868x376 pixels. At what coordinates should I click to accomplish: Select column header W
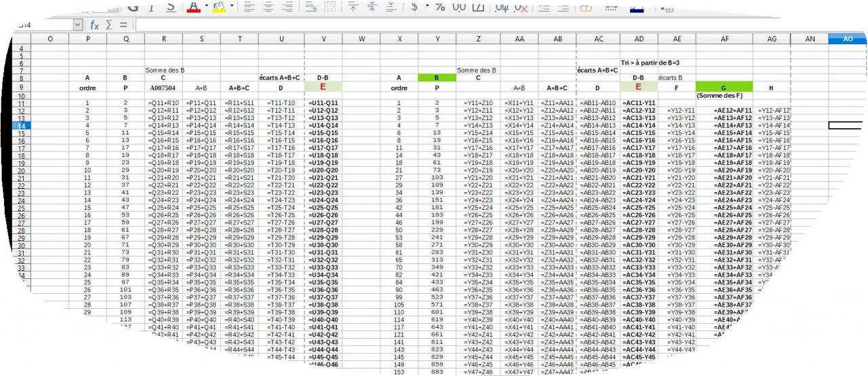(x=361, y=39)
